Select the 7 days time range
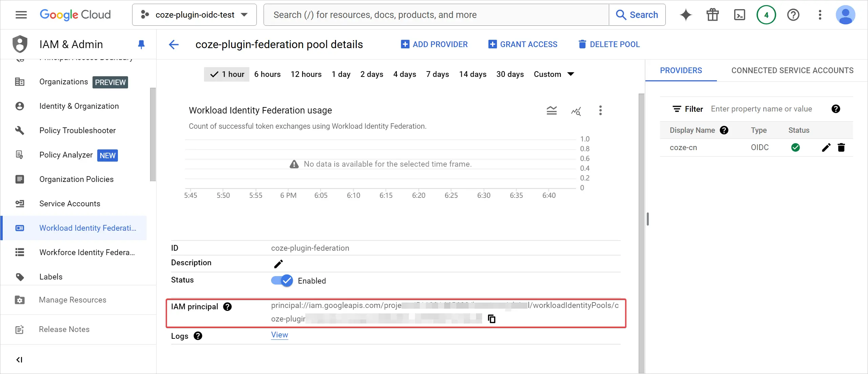The height and width of the screenshot is (374, 868). [437, 74]
